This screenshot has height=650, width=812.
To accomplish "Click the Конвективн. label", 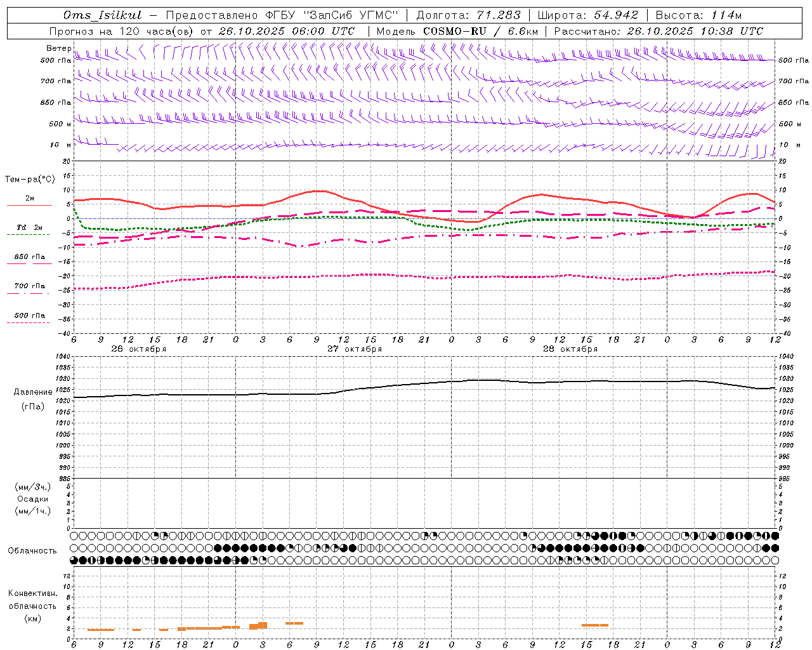I will coord(32,594).
